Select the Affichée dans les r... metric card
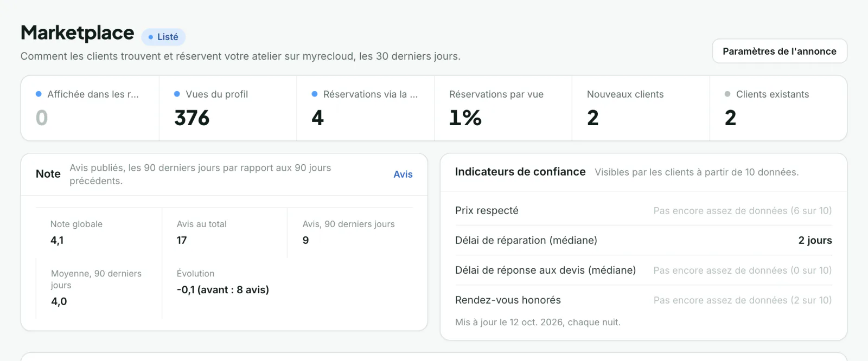The height and width of the screenshot is (361, 868). coord(90,108)
